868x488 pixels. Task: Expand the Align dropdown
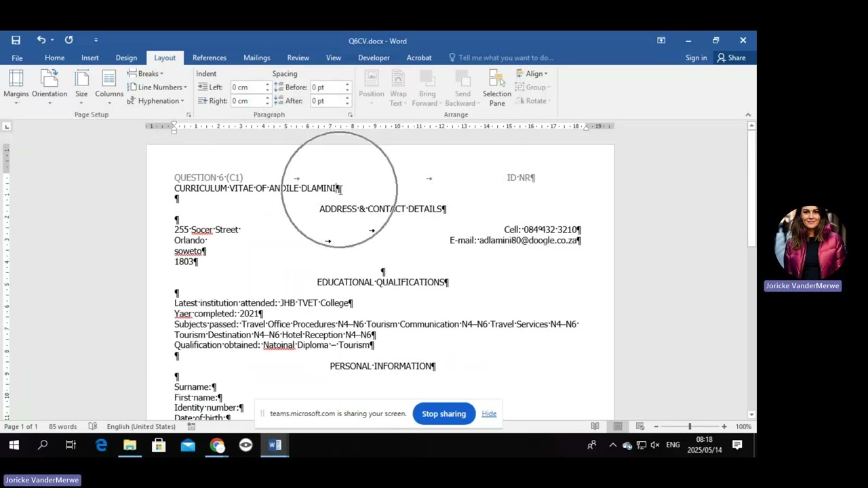click(532, 73)
